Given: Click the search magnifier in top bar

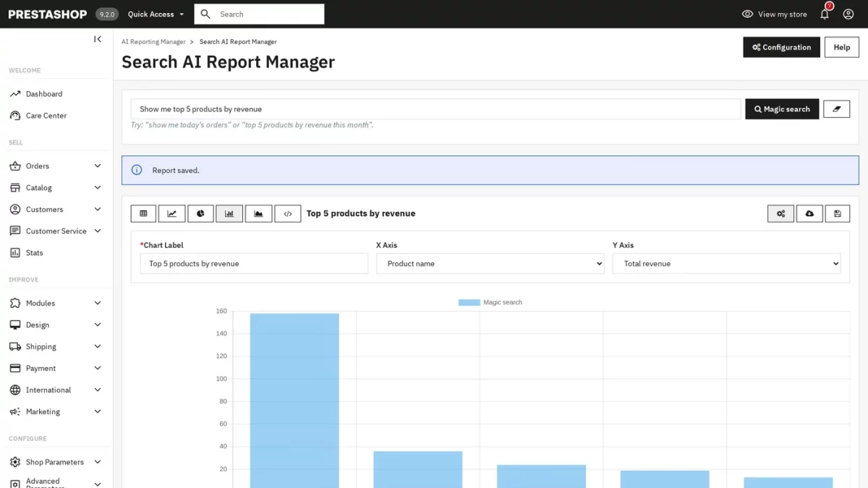Looking at the screenshot, I should 205,14.
